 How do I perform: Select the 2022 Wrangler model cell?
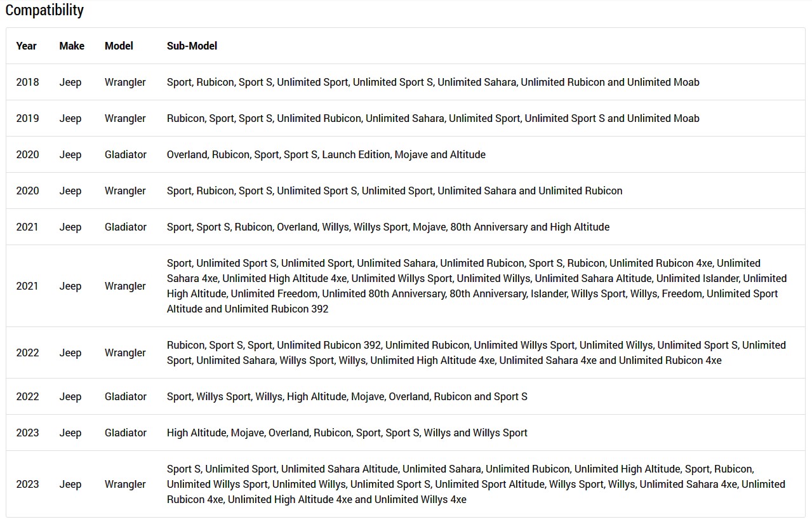125,353
